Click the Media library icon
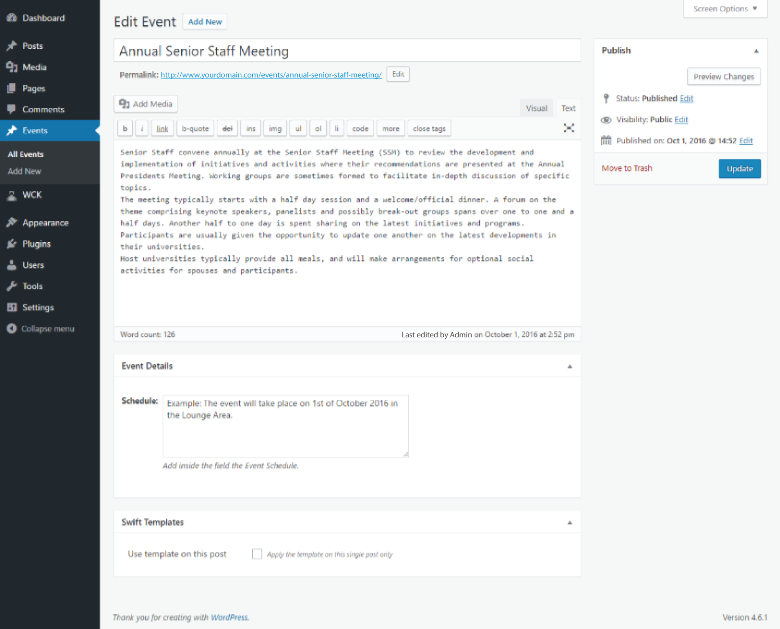 click(x=12, y=67)
